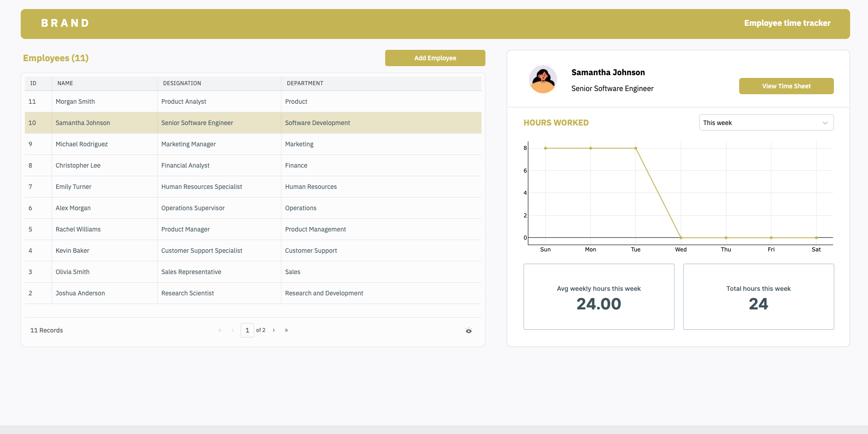This screenshot has width=868, height=434.
Task: Go to next page of employees
Action: pos(273,330)
